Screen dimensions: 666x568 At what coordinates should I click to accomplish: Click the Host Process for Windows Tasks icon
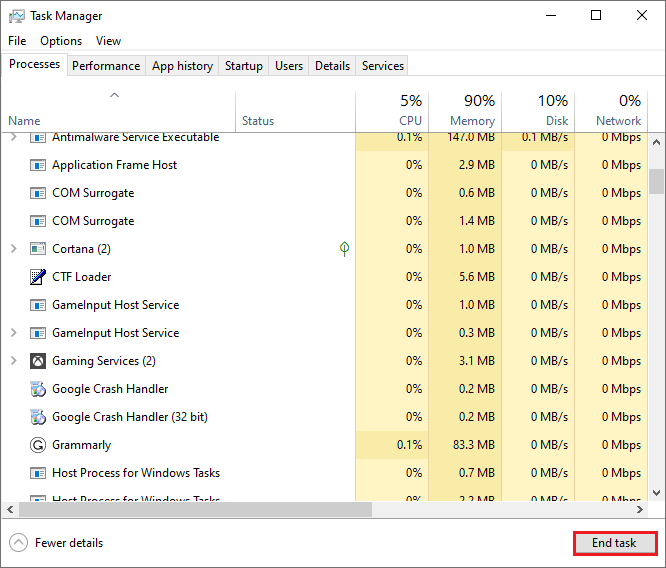click(x=38, y=473)
